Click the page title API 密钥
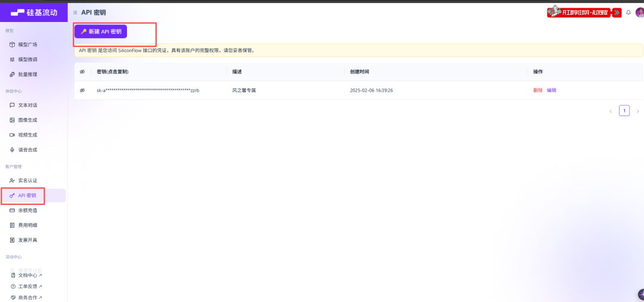644x302 pixels. point(94,13)
